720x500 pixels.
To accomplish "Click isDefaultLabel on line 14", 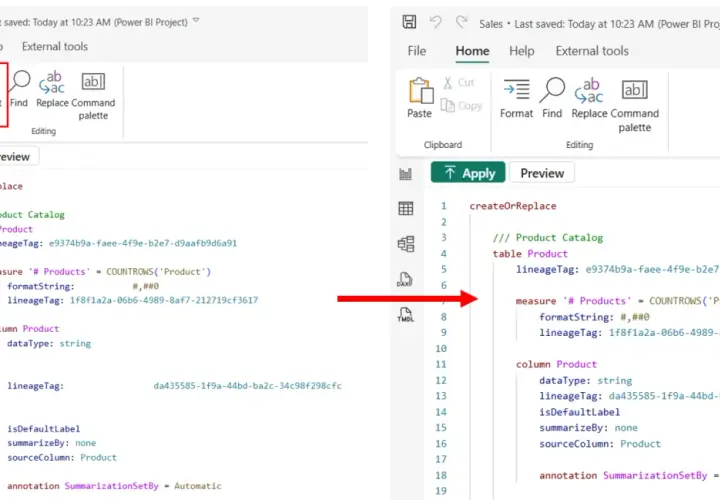I will tap(579, 412).
